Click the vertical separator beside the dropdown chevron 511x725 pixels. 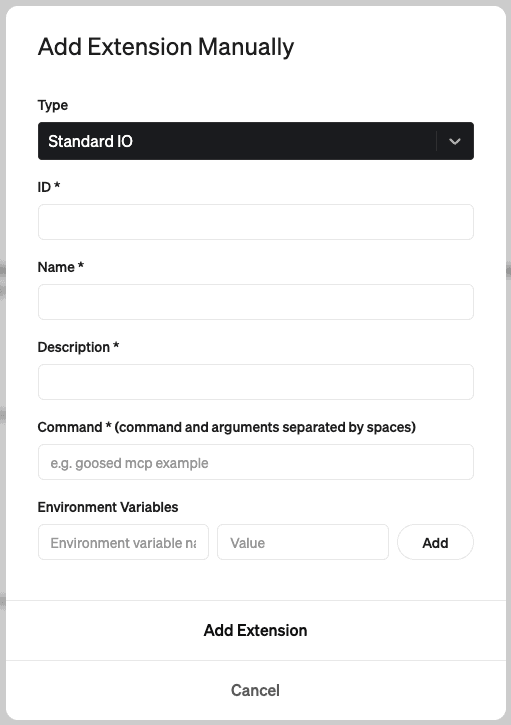pyautogui.click(x=436, y=141)
